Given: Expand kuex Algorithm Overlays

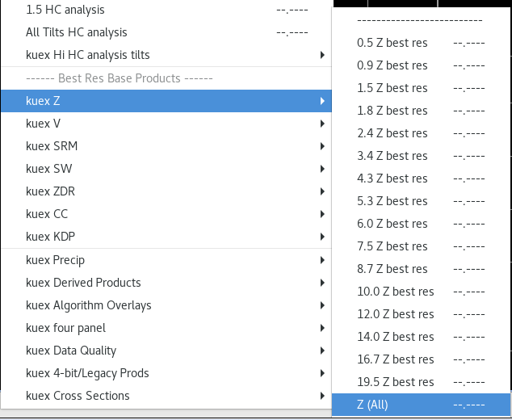Looking at the screenshot, I should tap(166, 305).
